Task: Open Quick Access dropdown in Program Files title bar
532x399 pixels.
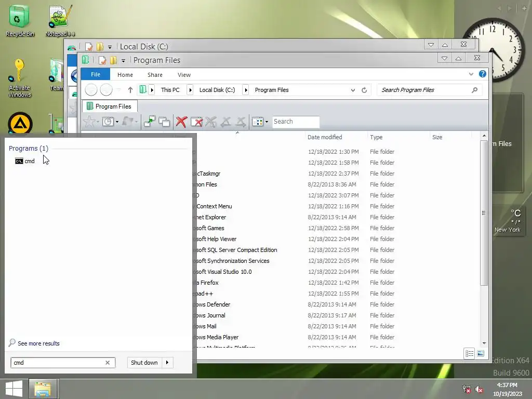Action: coord(123,61)
